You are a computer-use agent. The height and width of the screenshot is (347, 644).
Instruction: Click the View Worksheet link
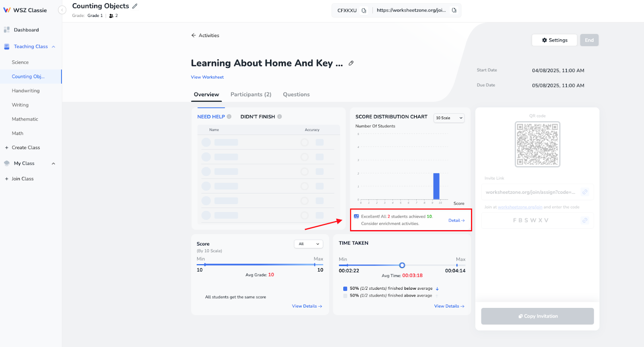click(207, 77)
